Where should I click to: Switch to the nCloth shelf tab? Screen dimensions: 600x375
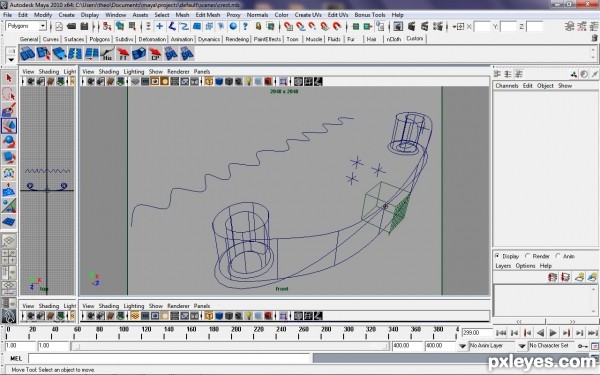point(394,39)
